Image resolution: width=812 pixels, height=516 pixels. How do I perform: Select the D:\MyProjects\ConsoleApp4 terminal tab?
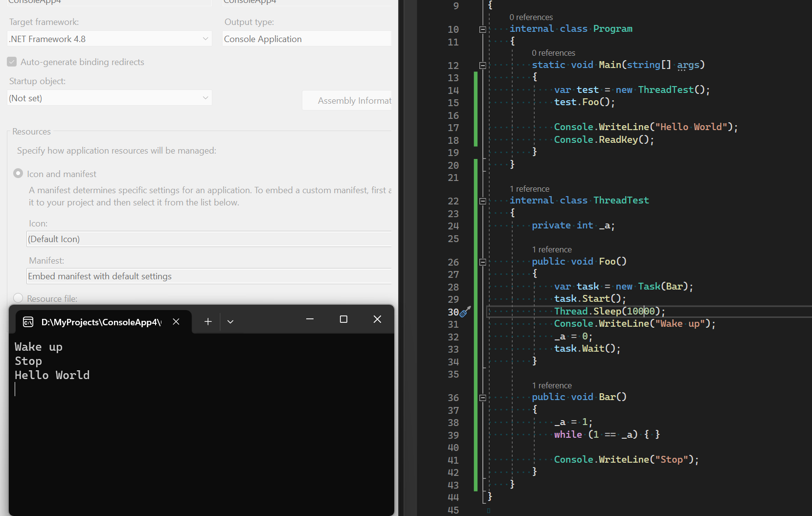click(x=100, y=322)
